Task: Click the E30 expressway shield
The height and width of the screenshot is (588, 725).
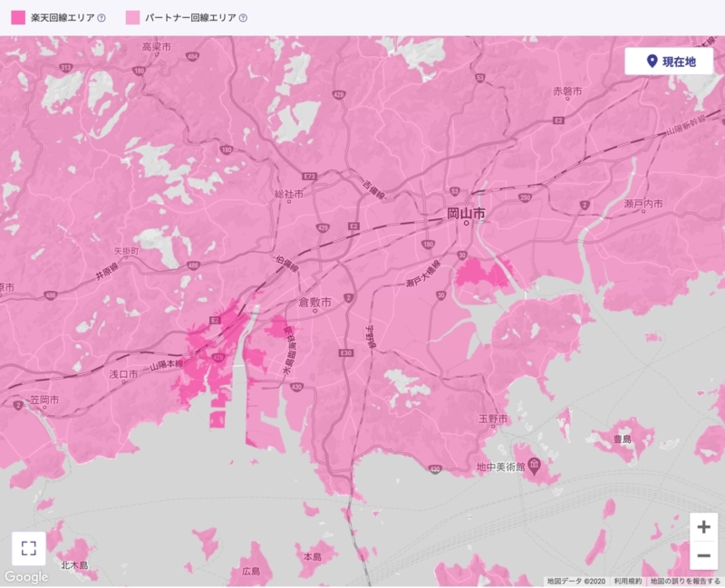Action: point(346,352)
